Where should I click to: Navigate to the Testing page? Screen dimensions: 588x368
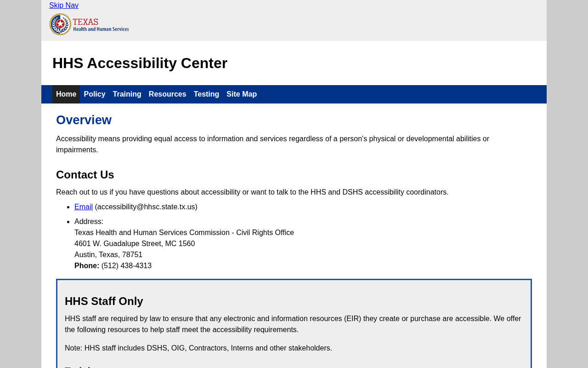[206, 94]
